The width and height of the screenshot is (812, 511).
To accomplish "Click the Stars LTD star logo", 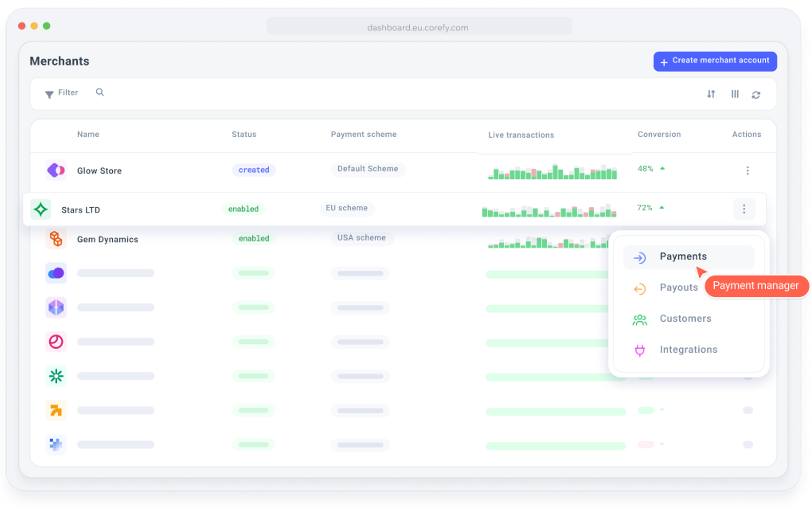I will coord(41,209).
